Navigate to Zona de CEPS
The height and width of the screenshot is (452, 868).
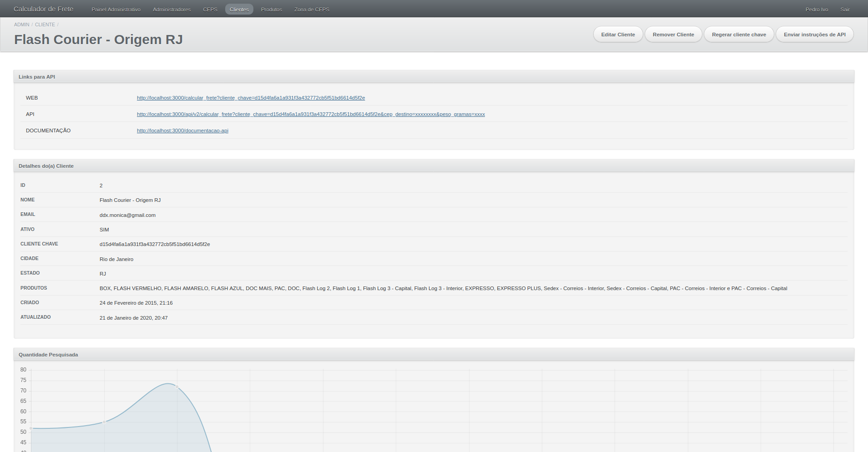(x=312, y=10)
